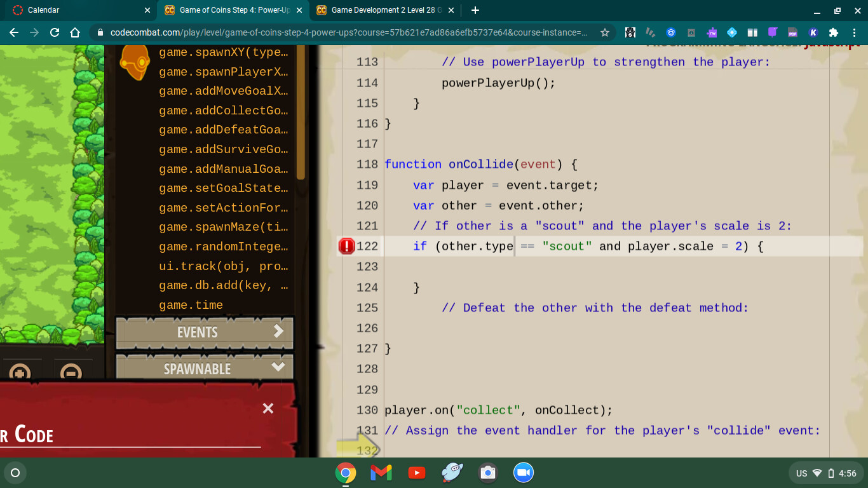Select game.addMoveGoalX… in the API list
The width and height of the screenshot is (868, 488).
[224, 91]
